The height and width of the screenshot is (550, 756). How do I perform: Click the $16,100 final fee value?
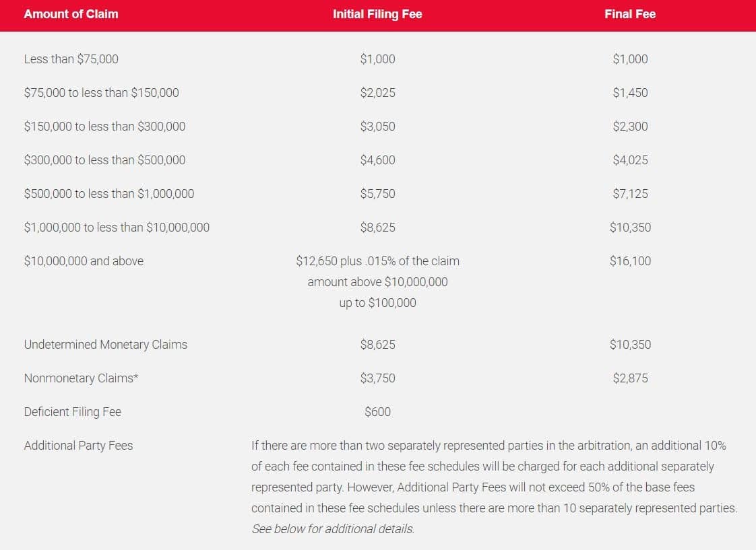(630, 261)
